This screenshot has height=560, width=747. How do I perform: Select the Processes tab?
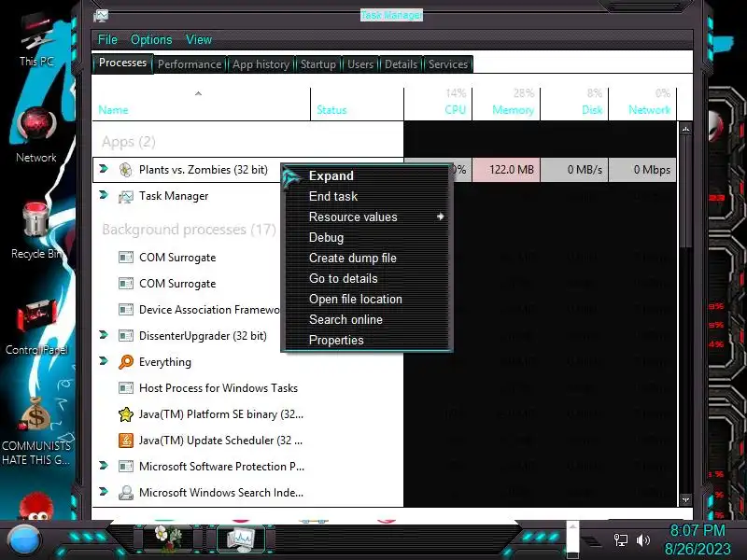tap(122, 63)
